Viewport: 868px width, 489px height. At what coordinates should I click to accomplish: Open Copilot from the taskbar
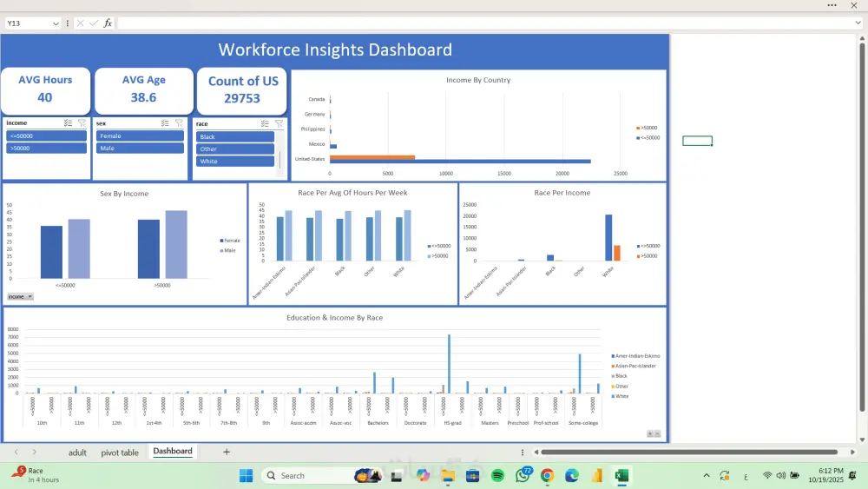(423, 476)
